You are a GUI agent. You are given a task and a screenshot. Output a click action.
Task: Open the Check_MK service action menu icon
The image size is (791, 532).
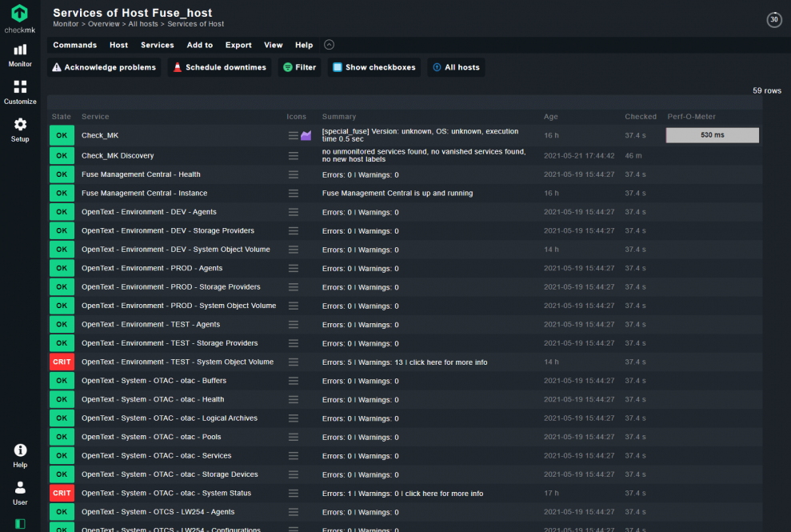point(293,135)
